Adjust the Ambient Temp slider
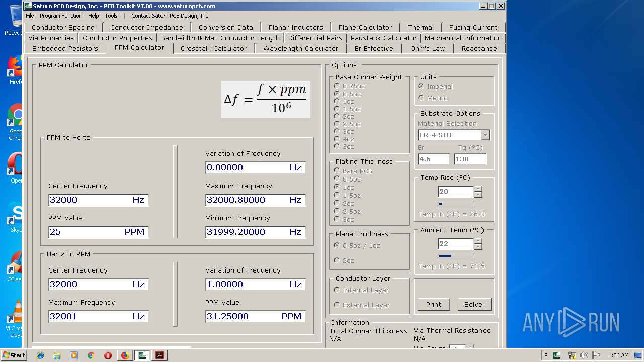 pyautogui.click(x=456, y=256)
